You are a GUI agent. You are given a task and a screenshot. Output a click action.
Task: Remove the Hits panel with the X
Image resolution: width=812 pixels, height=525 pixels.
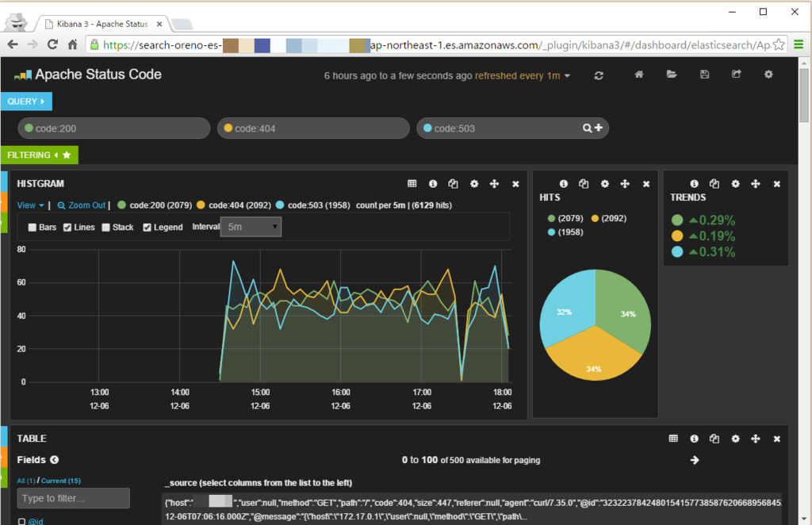tap(645, 184)
